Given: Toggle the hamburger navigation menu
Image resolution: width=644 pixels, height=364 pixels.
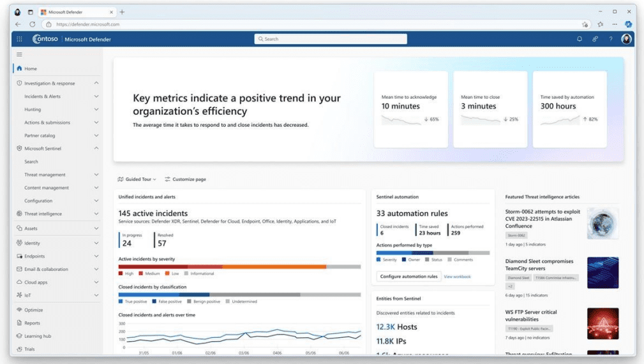Looking at the screenshot, I should (x=19, y=54).
